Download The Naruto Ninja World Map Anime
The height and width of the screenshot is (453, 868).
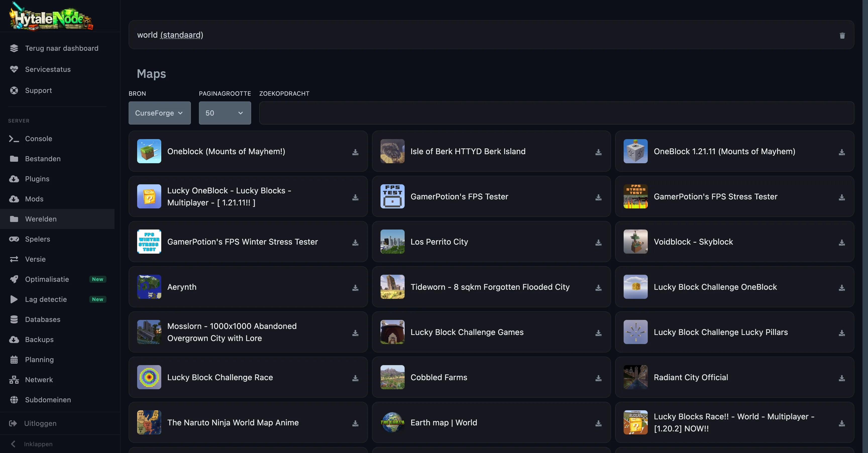[x=355, y=423]
